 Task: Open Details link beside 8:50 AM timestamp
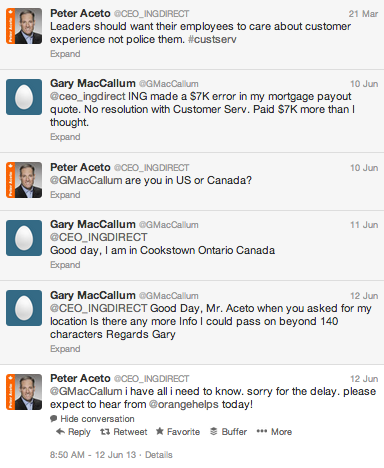(x=159, y=455)
